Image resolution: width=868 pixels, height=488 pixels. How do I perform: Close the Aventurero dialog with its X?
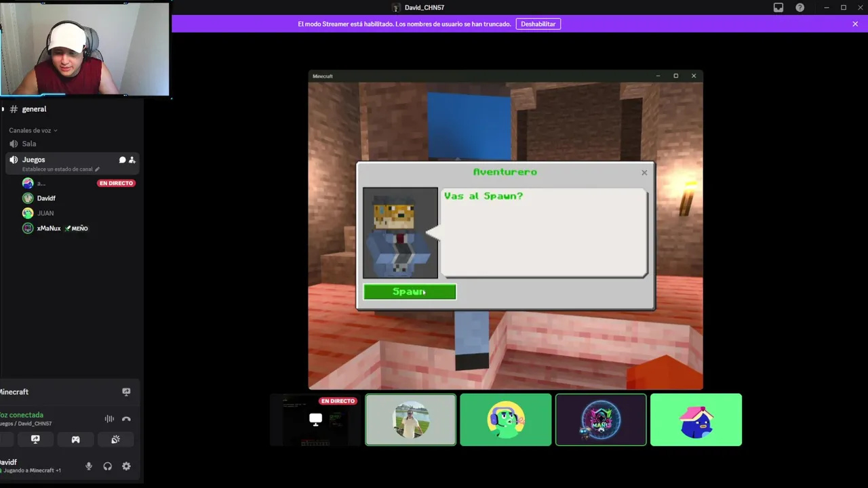pos(644,173)
